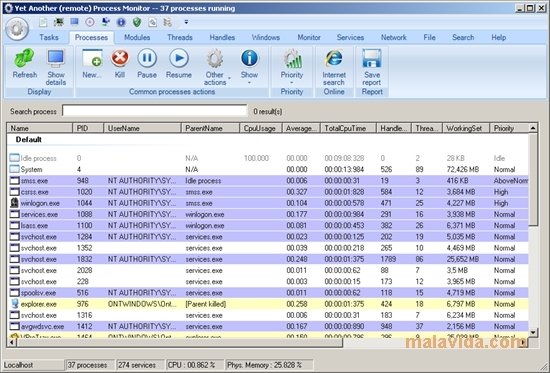Open the Customize quick access toolbar arrow
The height and width of the screenshot is (373, 550).
tap(186, 22)
